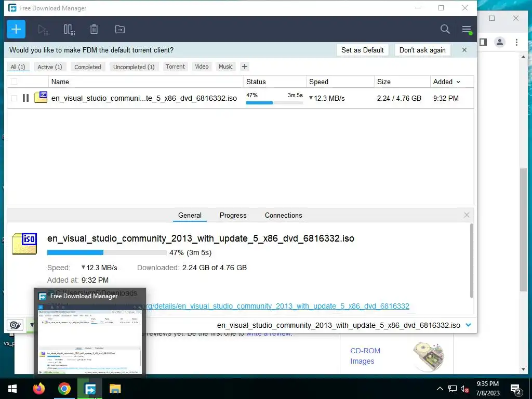
Task: Open the browser profile avatar icon
Action: [499, 42]
